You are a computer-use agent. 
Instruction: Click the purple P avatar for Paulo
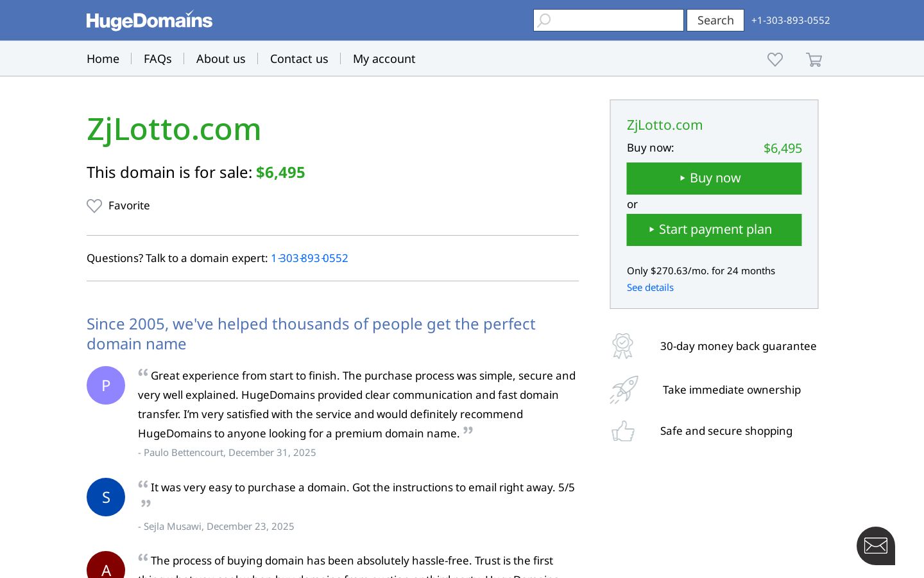coord(106,385)
